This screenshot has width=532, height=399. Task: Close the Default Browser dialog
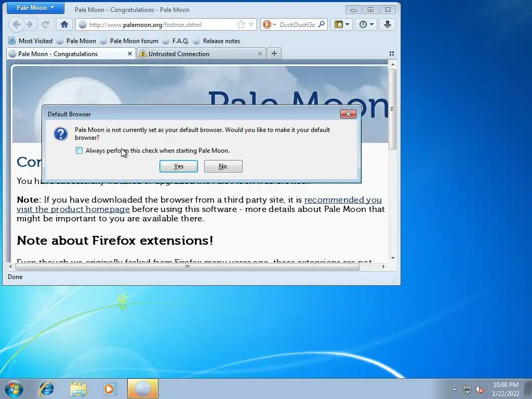pos(348,114)
